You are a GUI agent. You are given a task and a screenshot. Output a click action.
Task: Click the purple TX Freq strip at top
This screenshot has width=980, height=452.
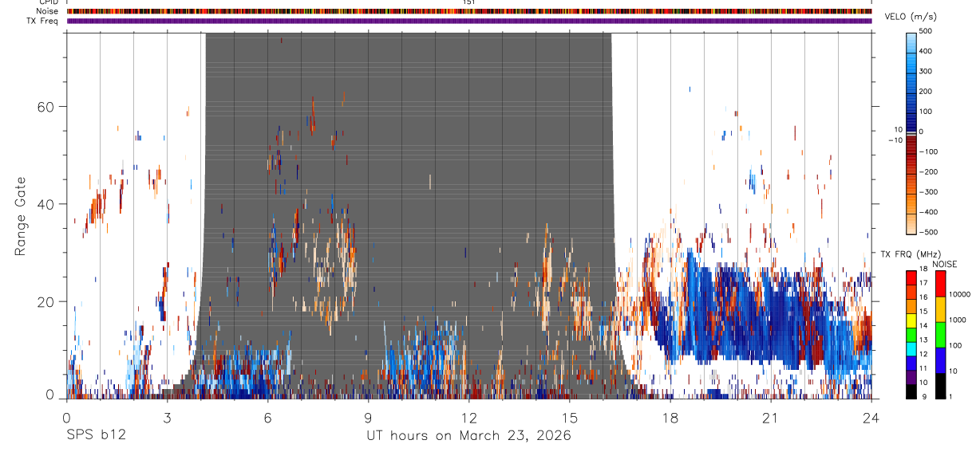pos(469,21)
